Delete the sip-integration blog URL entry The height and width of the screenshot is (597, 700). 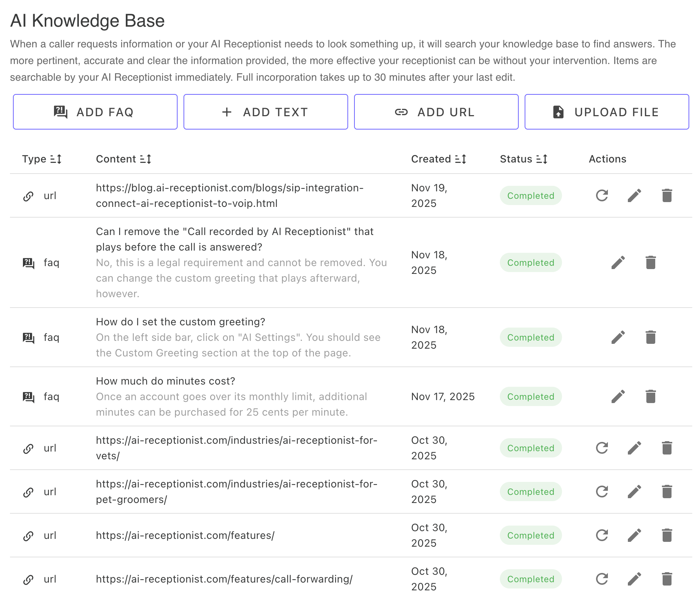coord(667,195)
